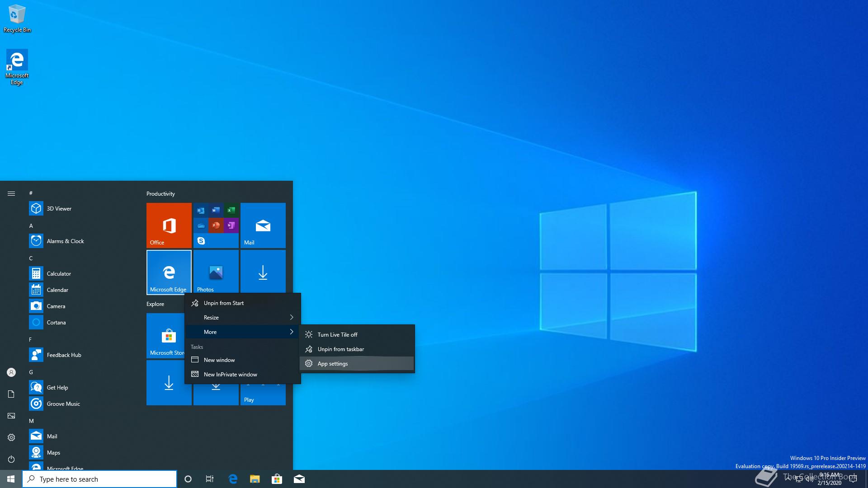The image size is (868, 488).
Task: Open Pictures from Start sidebar
Action: (11, 416)
